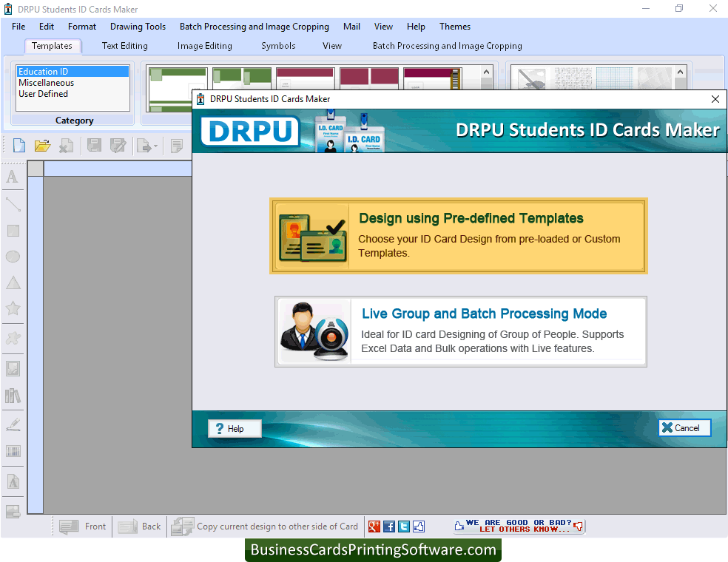The width and height of the screenshot is (728, 562).
Task: Save the card design
Action: 94,146
